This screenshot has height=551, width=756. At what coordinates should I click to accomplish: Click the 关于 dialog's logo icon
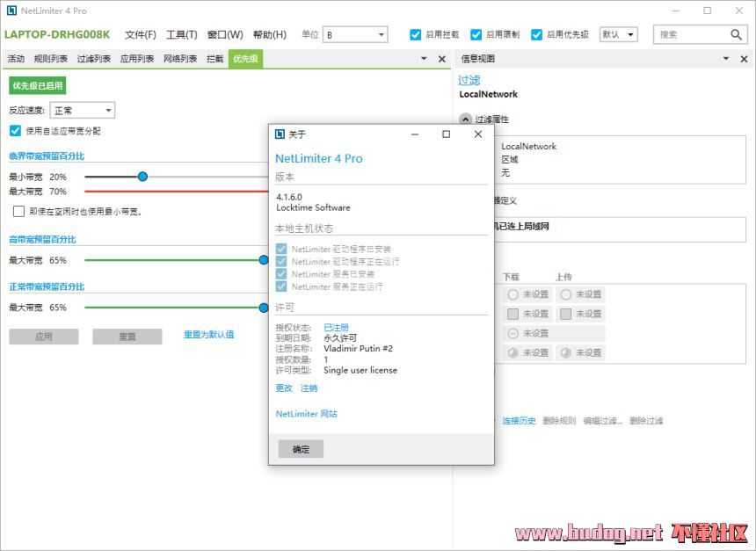[x=280, y=134]
